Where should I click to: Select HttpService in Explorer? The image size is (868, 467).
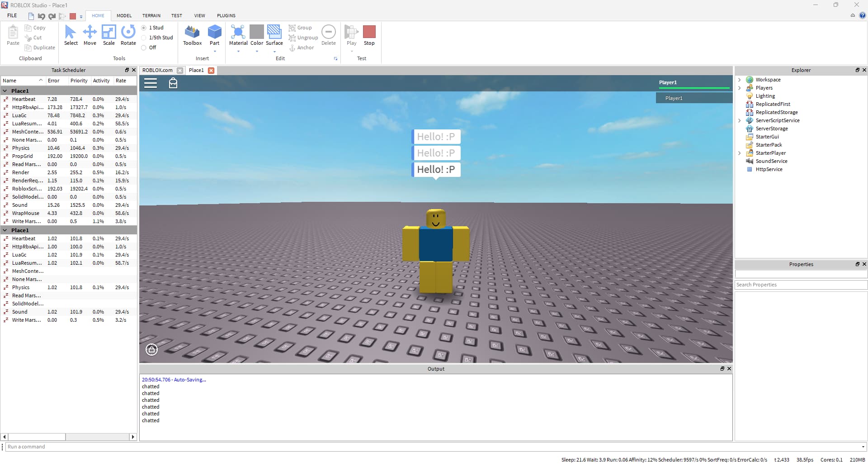(x=769, y=169)
